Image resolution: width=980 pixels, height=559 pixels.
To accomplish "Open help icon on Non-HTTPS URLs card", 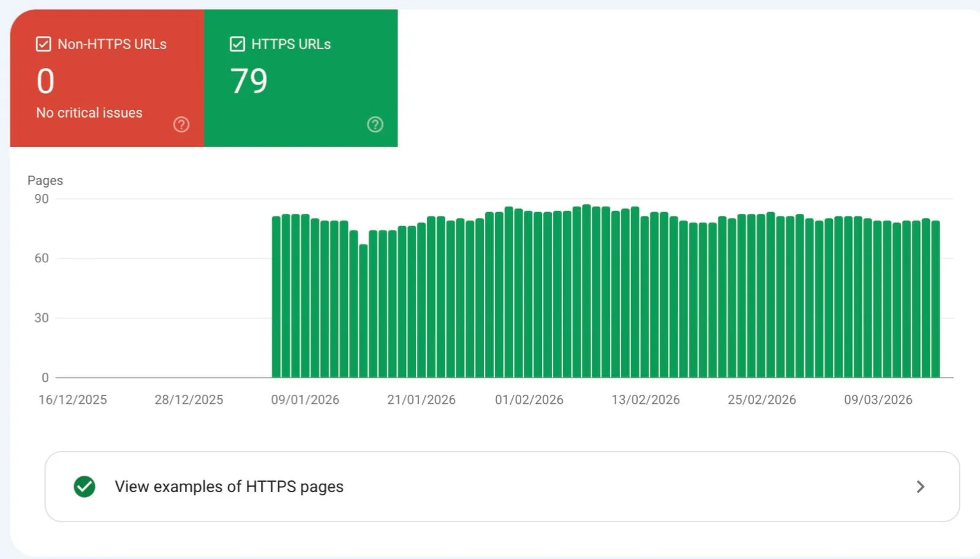I will point(181,124).
